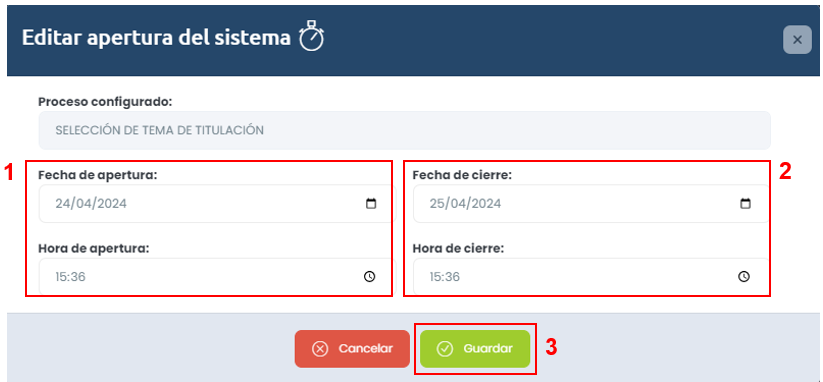This screenshot has height=382, width=823.
Task: Open the calendar picker for Fecha de apertura
Action: point(371,204)
